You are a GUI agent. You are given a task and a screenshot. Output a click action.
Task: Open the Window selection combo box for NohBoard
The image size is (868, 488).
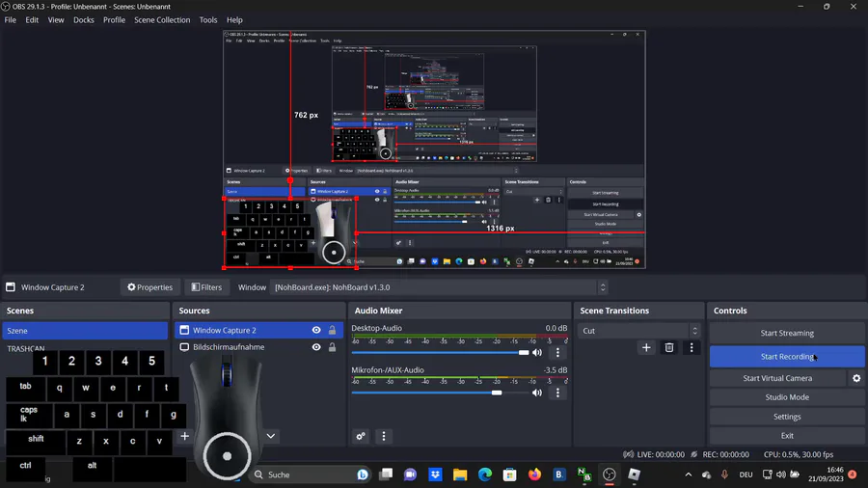click(x=439, y=287)
